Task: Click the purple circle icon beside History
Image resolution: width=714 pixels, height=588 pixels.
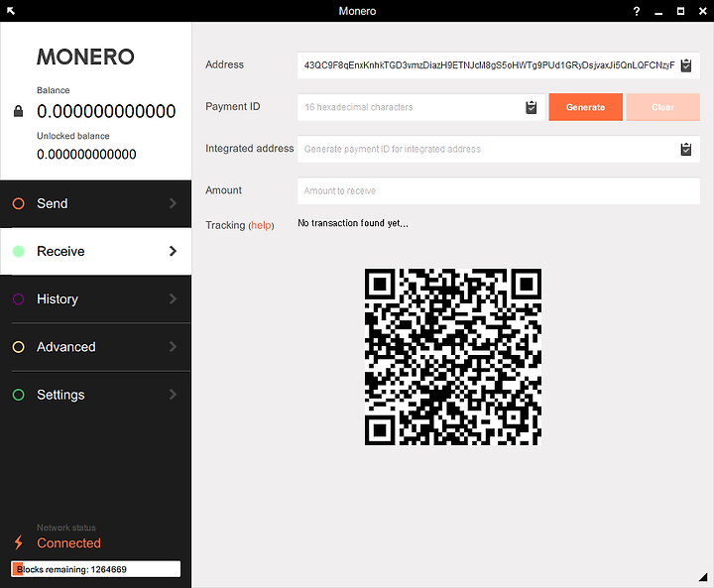Action: (x=18, y=299)
